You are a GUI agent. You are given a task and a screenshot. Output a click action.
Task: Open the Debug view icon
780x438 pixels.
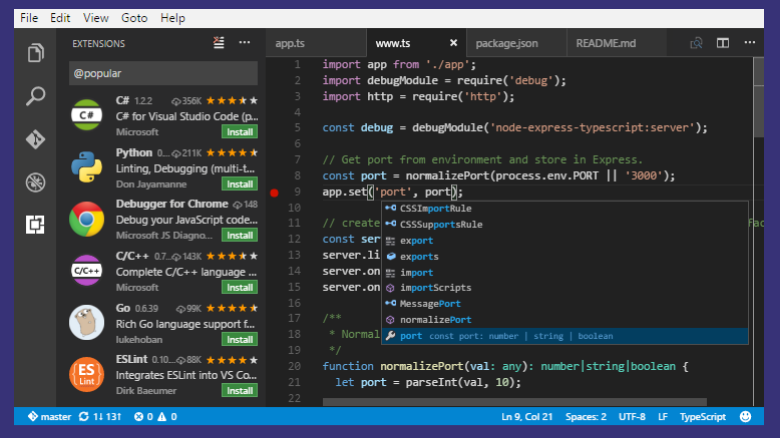(x=35, y=183)
